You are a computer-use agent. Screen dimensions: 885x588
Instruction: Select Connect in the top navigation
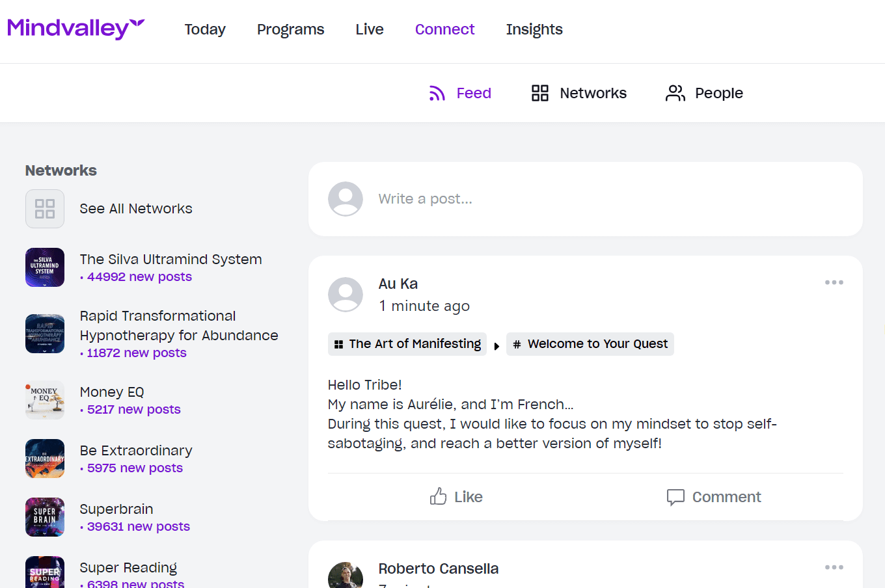click(x=445, y=29)
